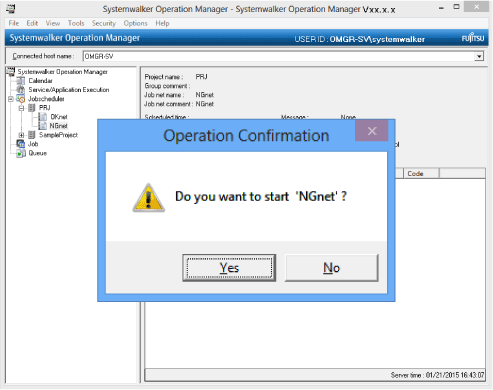The width and height of the screenshot is (493, 390).
Task: Open the Help menu
Action: click(x=162, y=23)
